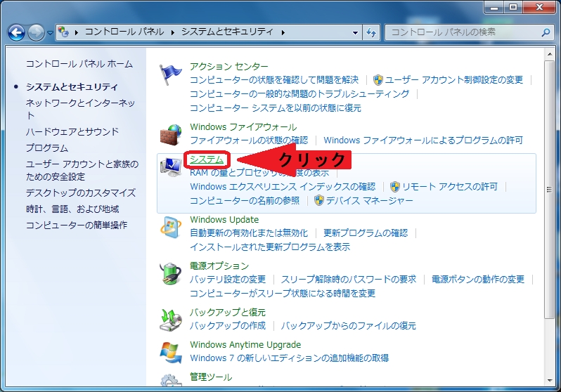Open the システム heading link
Image resolution: width=561 pixels, height=392 pixels.
click(x=207, y=159)
